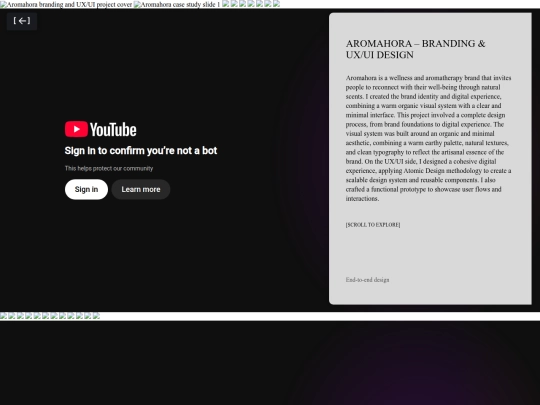The image size is (540, 405).
Task: Click the YouTube logo
Action: (x=101, y=129)
